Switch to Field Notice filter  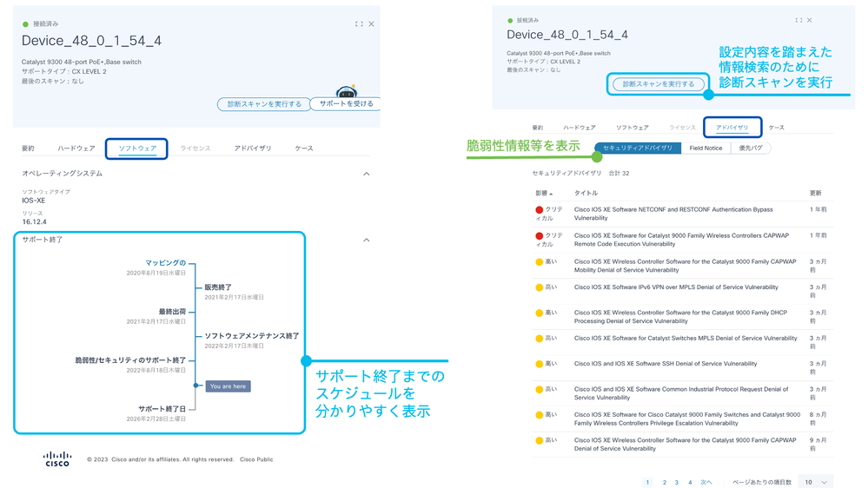point(706,148)
